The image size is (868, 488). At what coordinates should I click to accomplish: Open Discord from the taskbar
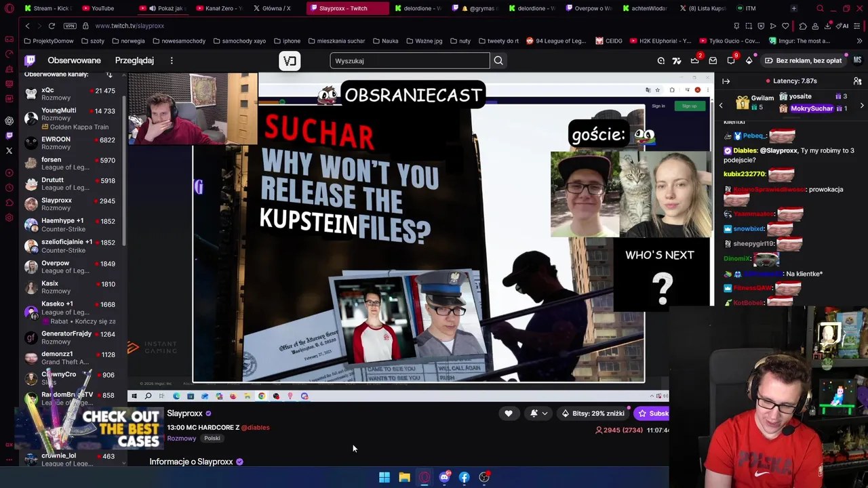444,477
